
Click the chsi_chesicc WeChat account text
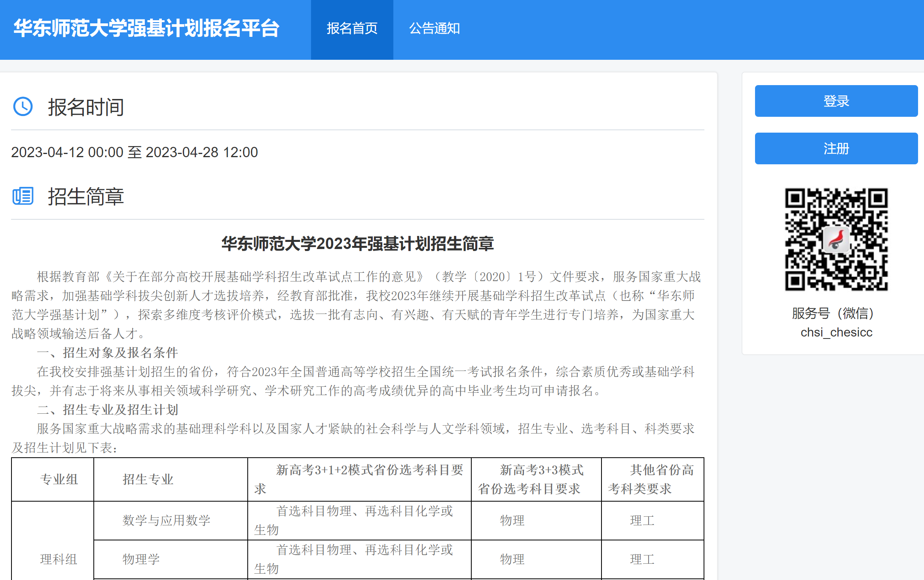click(836, 332)
